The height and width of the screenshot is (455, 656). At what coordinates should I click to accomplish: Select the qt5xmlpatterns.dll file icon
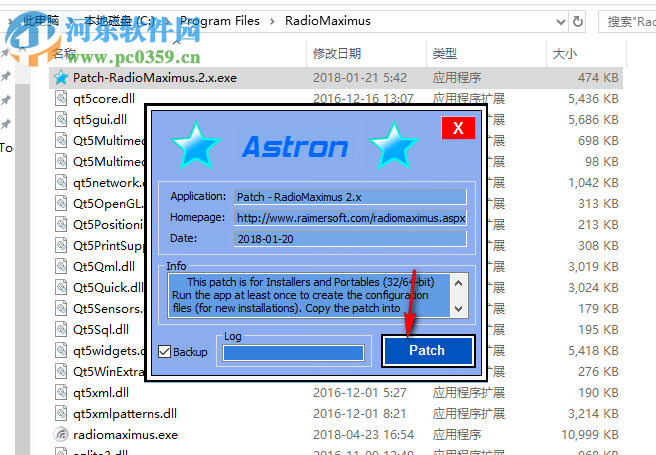point(61,413)
